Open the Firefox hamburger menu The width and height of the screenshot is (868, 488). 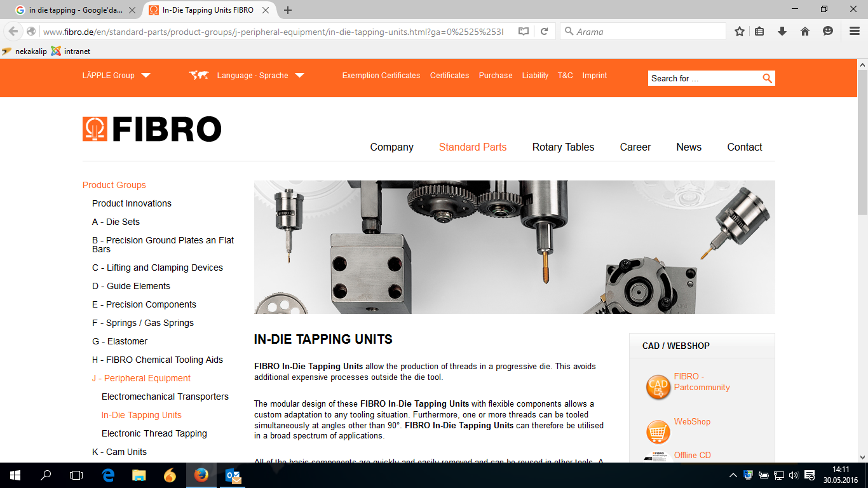855,31
